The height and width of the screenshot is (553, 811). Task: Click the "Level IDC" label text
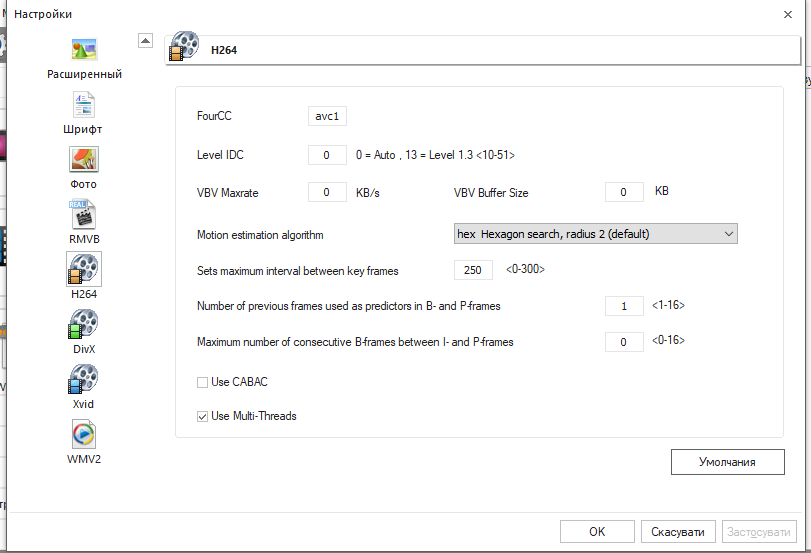pyautogui.click(x=220, y=155)
